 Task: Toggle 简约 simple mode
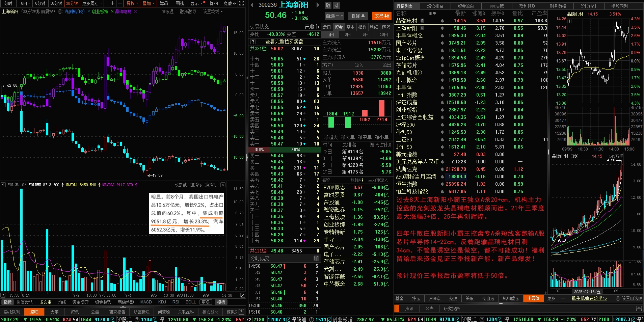(214, 3)
